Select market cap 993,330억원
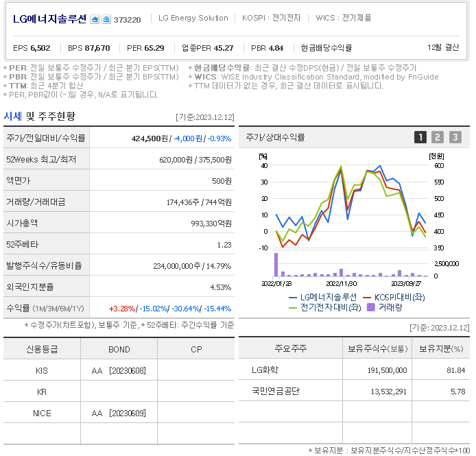The image size is (476, 456). 211,224
